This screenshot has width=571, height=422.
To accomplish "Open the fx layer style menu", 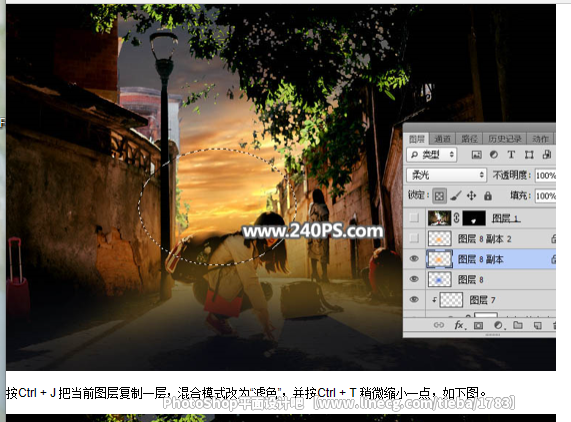I will pyautogui.click(x=459, y=325).
